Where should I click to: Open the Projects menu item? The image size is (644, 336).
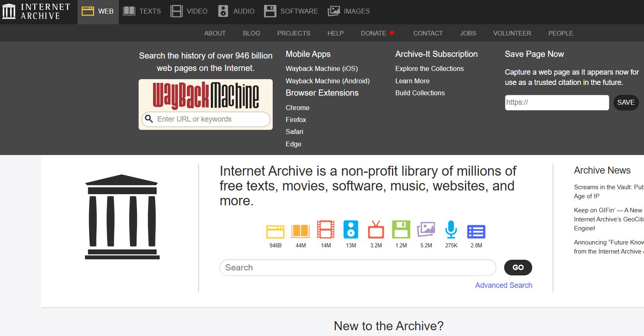point(294,33)
